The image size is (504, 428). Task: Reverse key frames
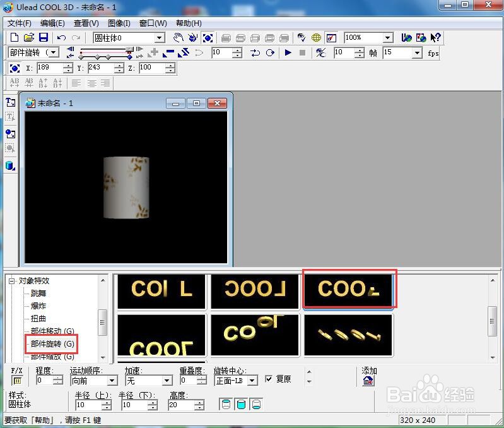pos(184,52)
